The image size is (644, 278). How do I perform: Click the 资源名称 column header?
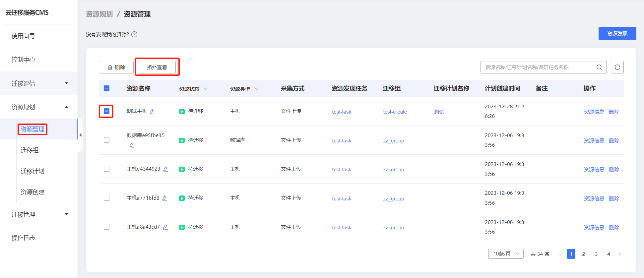138,88
